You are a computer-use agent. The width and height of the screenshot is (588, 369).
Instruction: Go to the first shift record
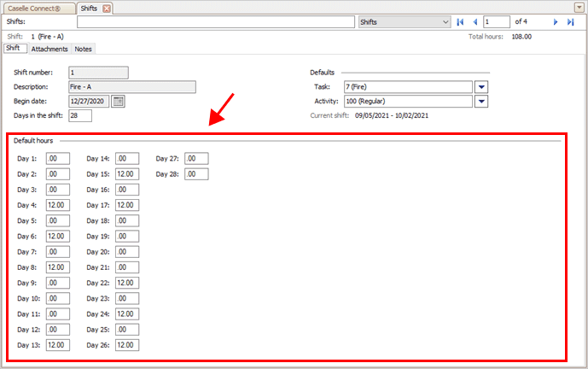pyautogui.click(x=460, y=21)
